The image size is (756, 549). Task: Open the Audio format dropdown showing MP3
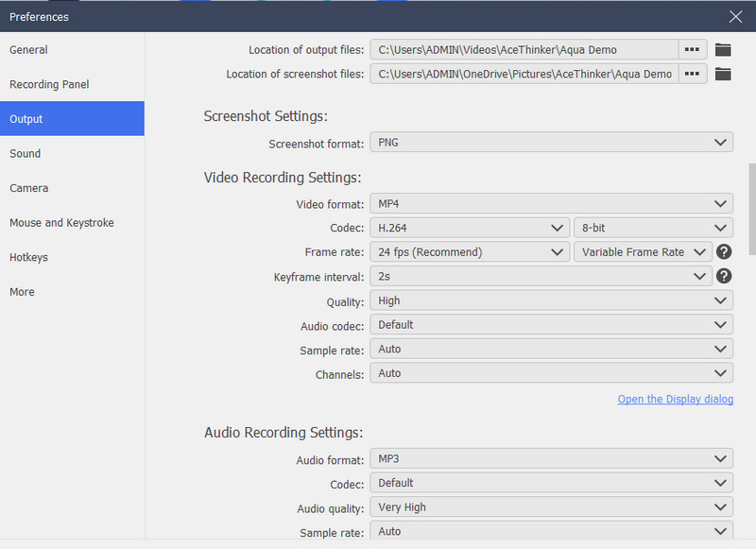551,458
